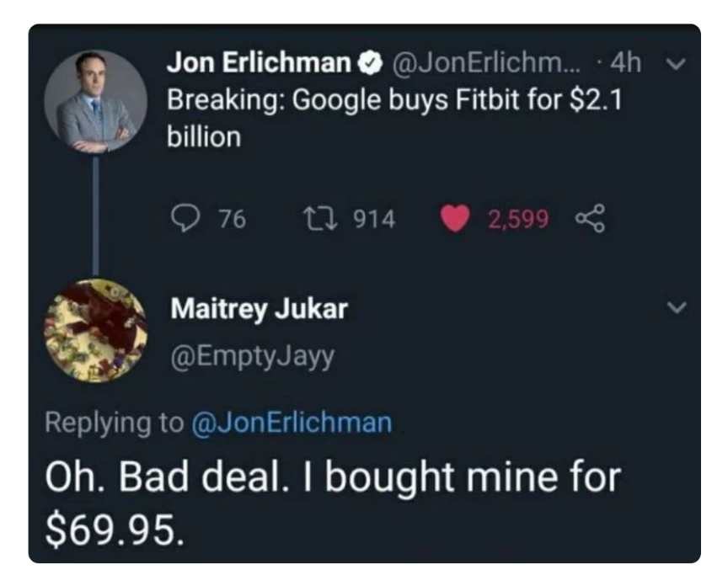
Task: Follow the blue @JonErlichman mention link
Action: coord(292,421)
